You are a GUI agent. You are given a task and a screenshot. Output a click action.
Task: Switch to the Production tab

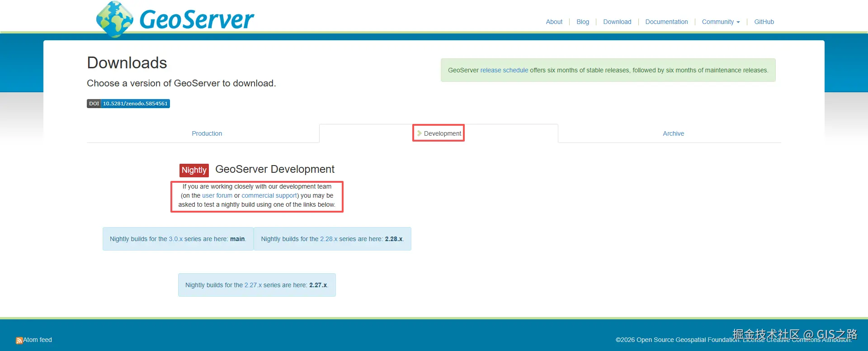coord(207,133)
